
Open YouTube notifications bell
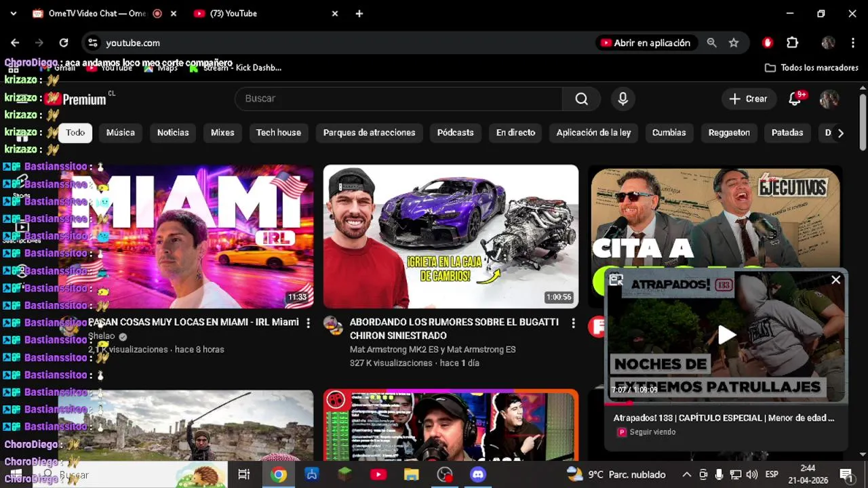coord(795,99)
